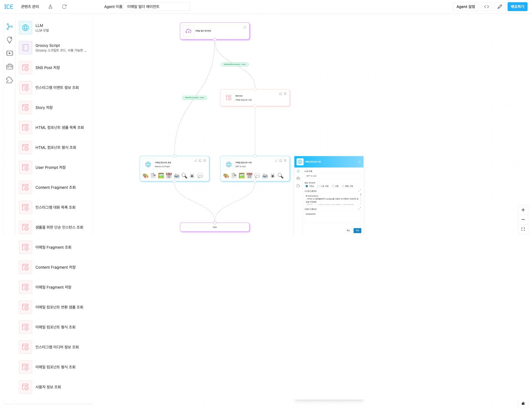532x412 pixels.
Task: Open the 콘텐츠 관리 menu
Action: point(30,7)
